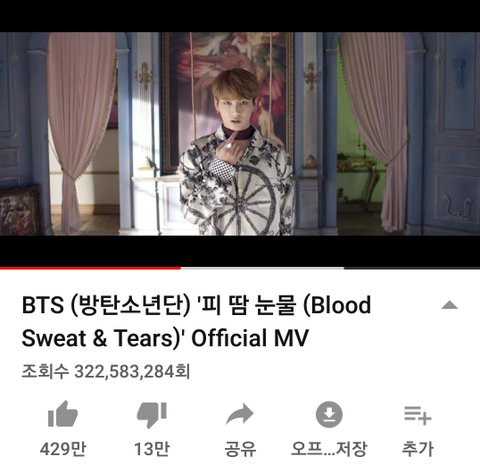Click the 조회수 322,583,284회 view count
This screenshot has width=480, height=465.
point(106,371)
